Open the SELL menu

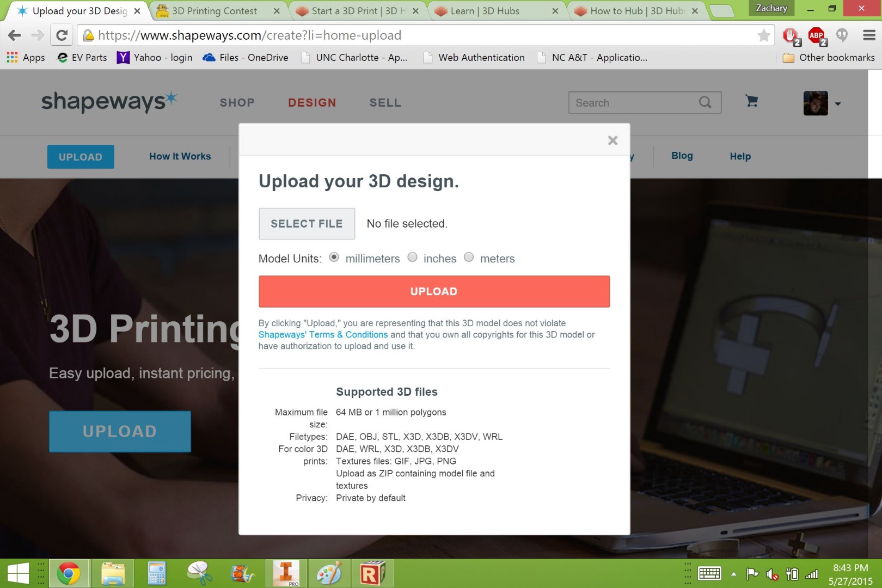[385, 102]
